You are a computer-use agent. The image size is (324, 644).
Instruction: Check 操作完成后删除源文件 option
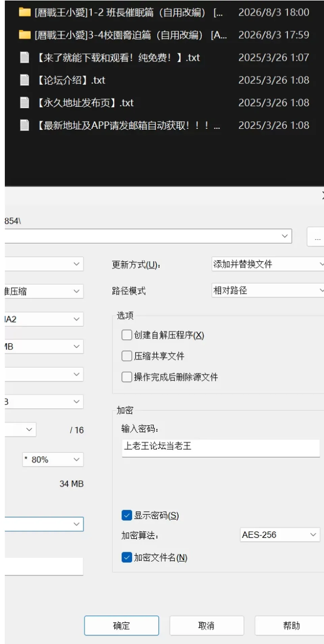[x=127, y=377]
